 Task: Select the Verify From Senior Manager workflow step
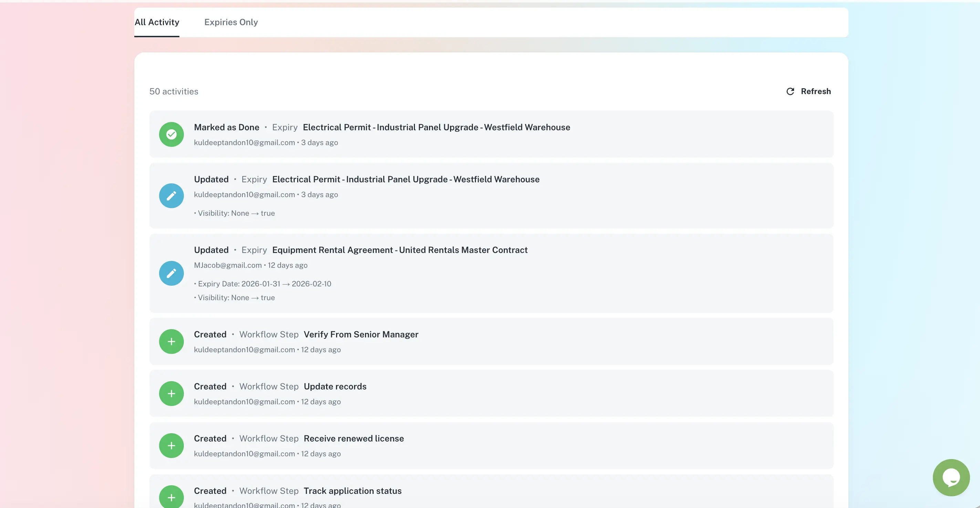pos(361,334)
